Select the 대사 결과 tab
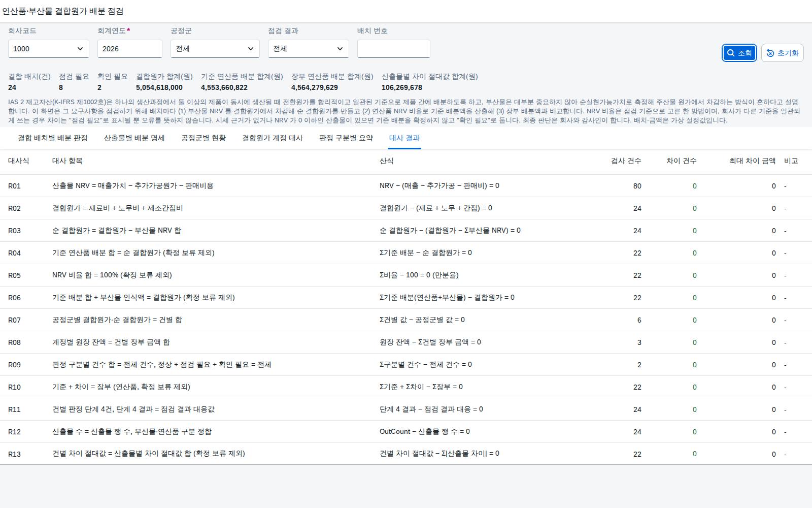This screenshot has height=508, width=812. coord(404,138)
